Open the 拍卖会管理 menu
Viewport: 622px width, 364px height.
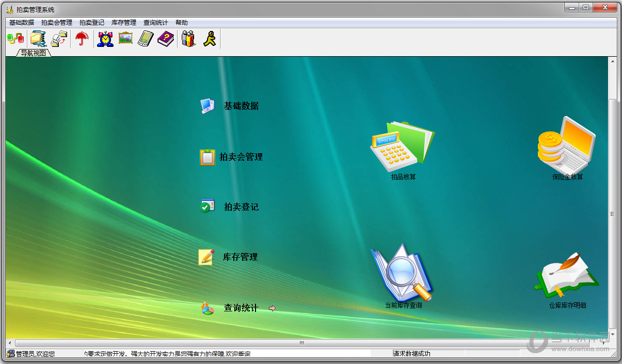click(57, 23)
